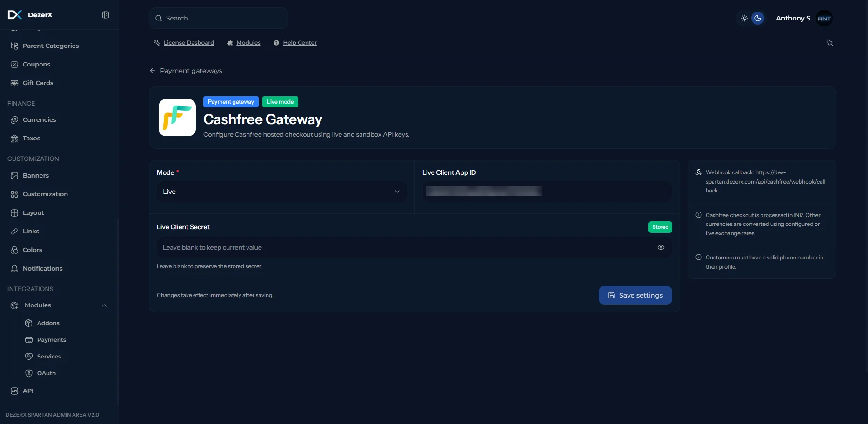Open the Help Center link
The image size is (868, 424).
pos(300,43)
